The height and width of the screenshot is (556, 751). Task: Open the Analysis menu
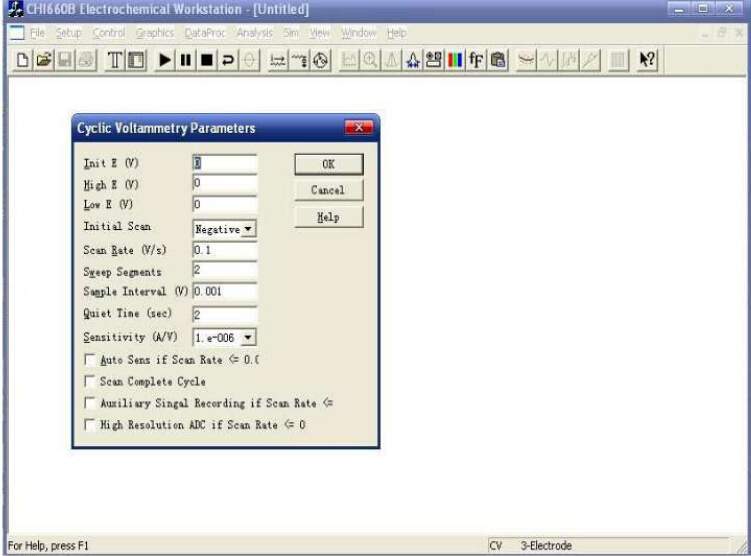[x=254, y=33]
